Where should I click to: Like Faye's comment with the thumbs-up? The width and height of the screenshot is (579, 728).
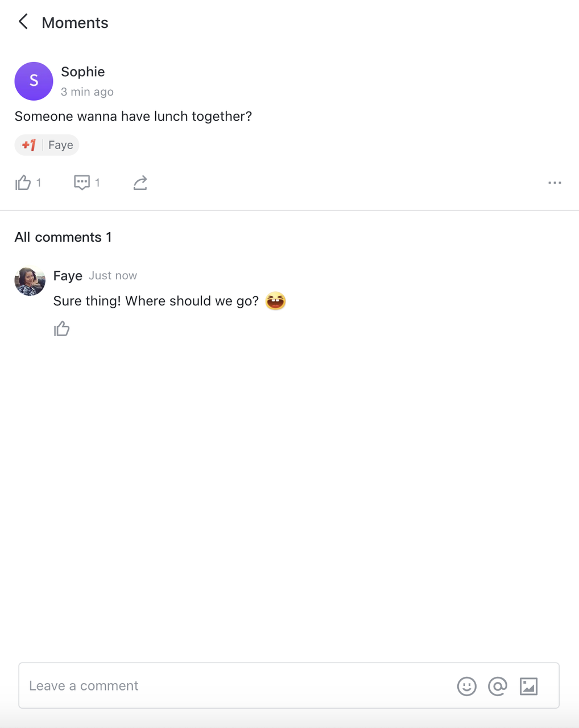point(61,329)
